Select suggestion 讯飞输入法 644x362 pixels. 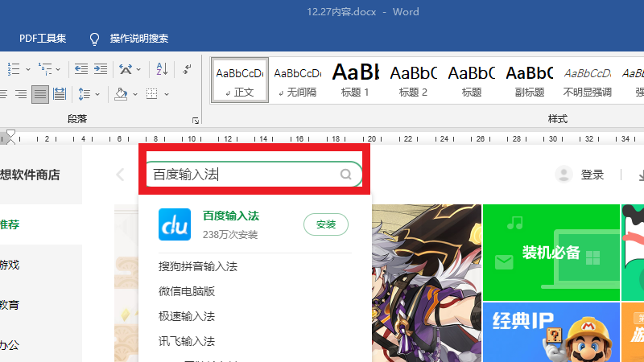(187, 341)
